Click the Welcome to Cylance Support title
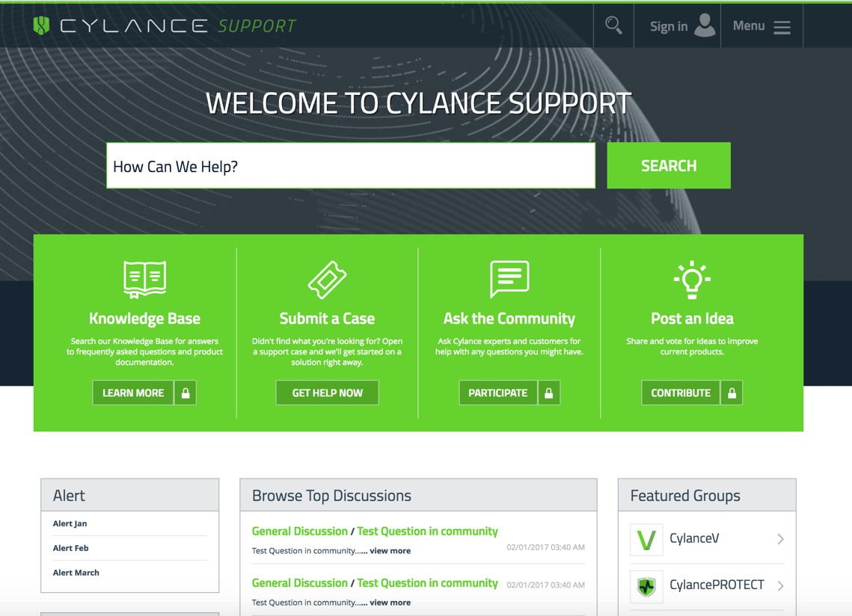Image resolution: width=852 pixels, height=616 pixels. [x=418, y=103]
